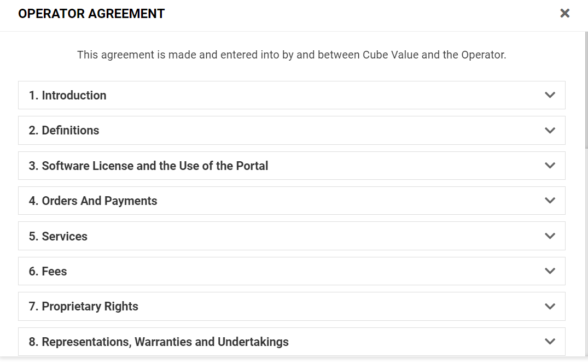Click the Proprietary Rights chevron arrow

tap(550, 307)
